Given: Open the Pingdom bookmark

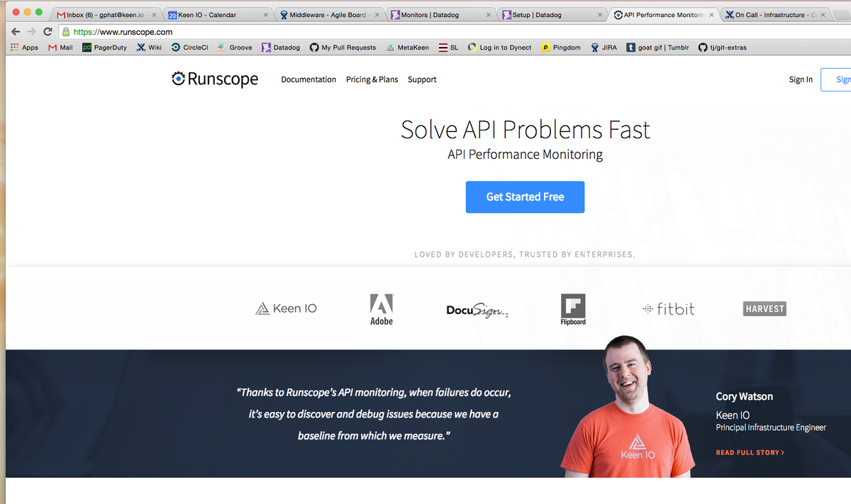Looking at the screenshot, I should pos(561,47).
